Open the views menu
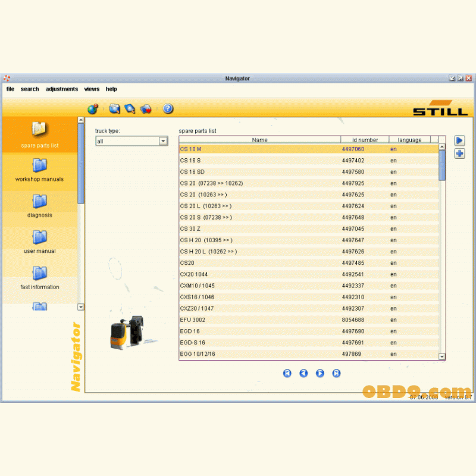The image size is (476, 476). point(92,89)
